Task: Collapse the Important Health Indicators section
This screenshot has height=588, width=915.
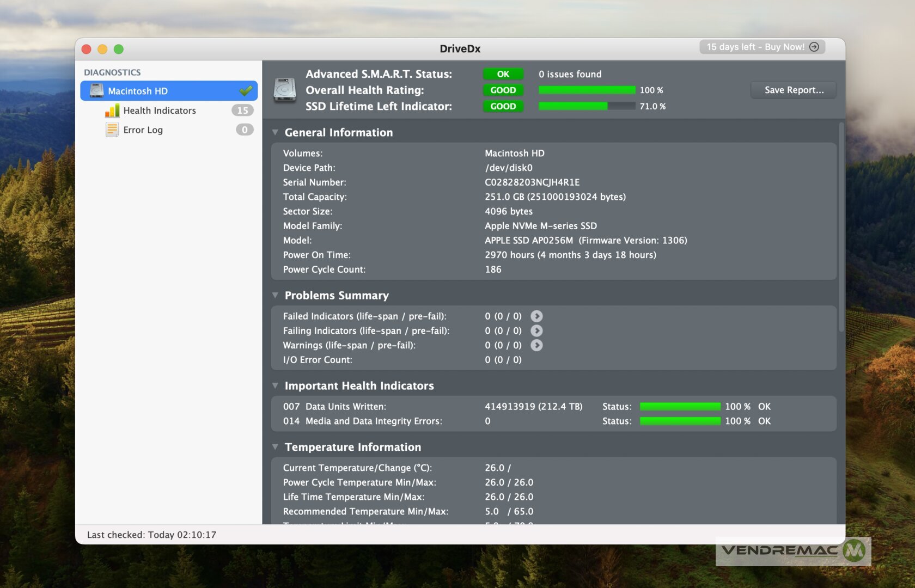Action: tap(276, 385)
